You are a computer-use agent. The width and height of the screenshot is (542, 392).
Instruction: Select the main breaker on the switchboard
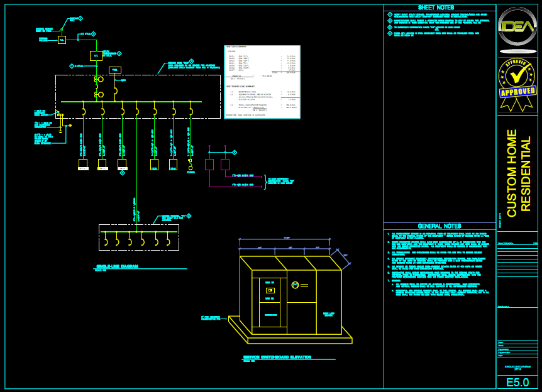tap(99, 87)
